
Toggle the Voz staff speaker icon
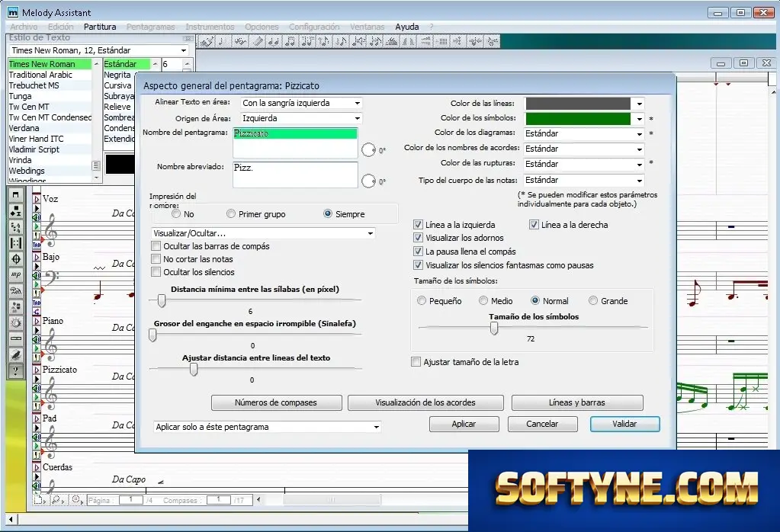[x=37, y=217]
